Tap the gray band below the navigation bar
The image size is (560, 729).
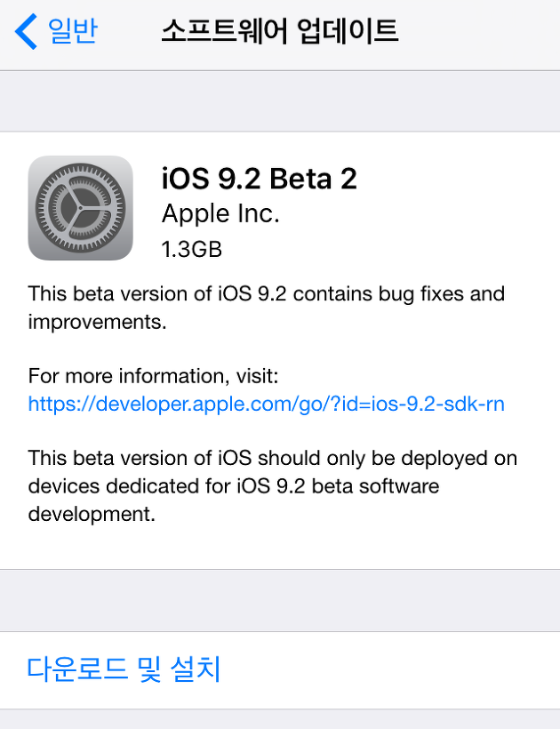pos(280,100)
